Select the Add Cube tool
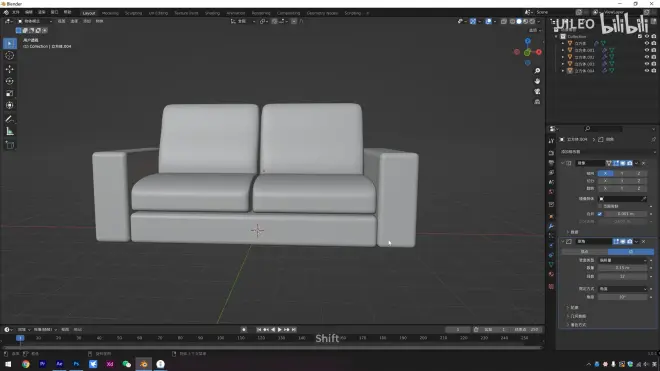The width and height of the screenshot is (660, 371). [x=9, y=145]
